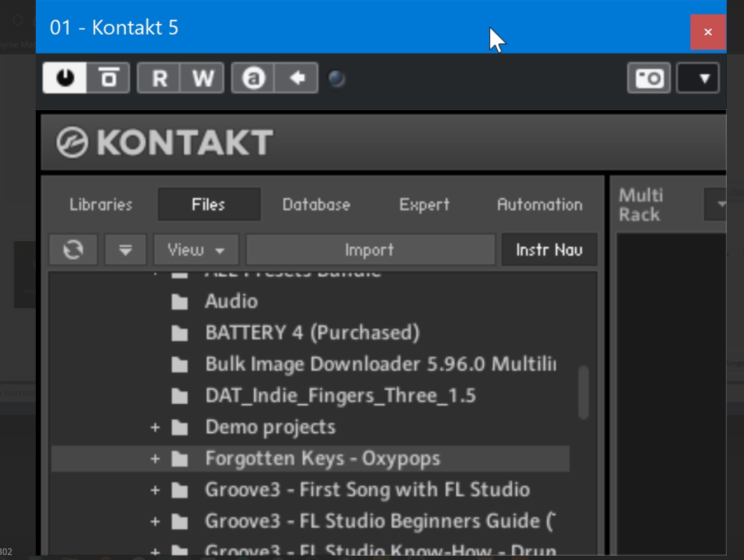The width and height of the screenshot is (744, 560).
Task: Click the bypass effect icon
Action: pyautogui.click(x=108, y=78)
